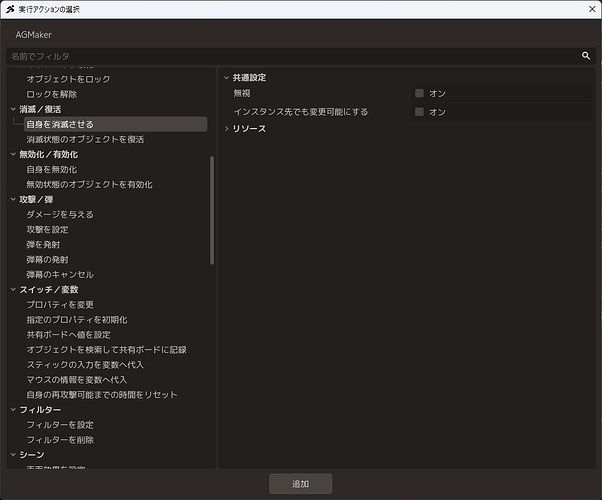Select フィルターを設定 action
Image resolution: width=602 pixels, height=500 pixels.
60,425
